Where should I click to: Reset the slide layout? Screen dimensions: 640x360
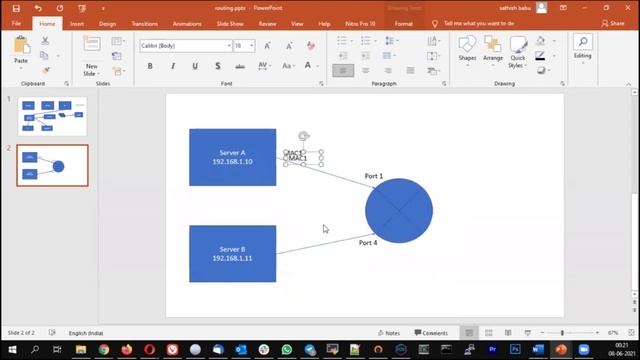coord(117,56)
